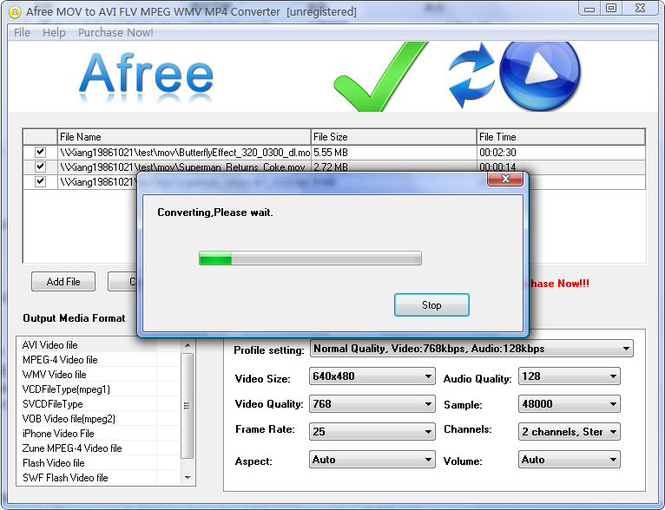The width and height of the screenshot is (665, 510).
Task: Minimize the Afree converter window
Action: [x=590, y=8]
